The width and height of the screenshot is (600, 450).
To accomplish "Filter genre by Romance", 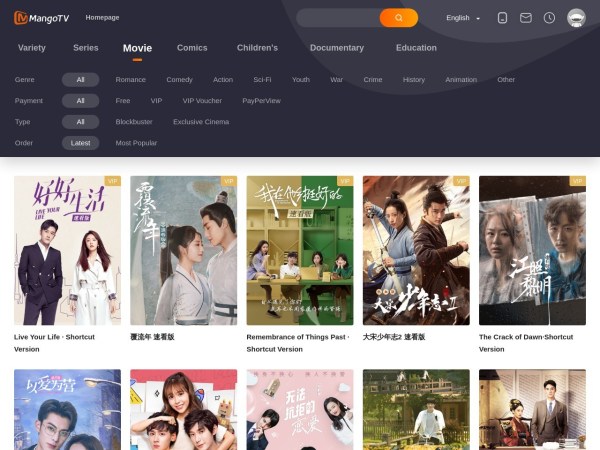I will (x=130, y=80).
